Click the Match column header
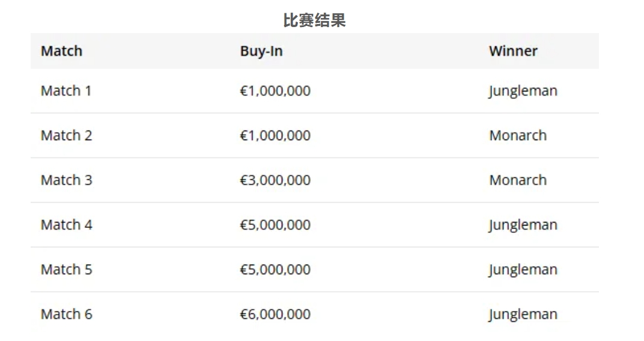This screenshot has width=644, height=341. tap(61, 51)
